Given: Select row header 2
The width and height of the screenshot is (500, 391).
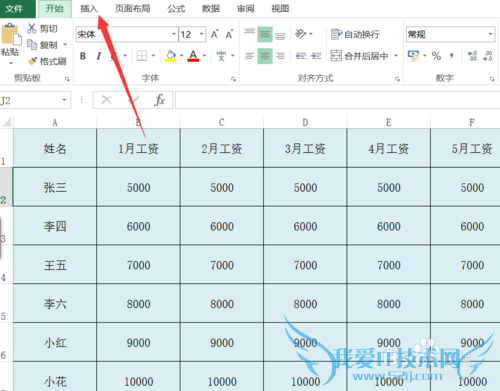Looking at the screenshot, I should (x=6, y=187).
